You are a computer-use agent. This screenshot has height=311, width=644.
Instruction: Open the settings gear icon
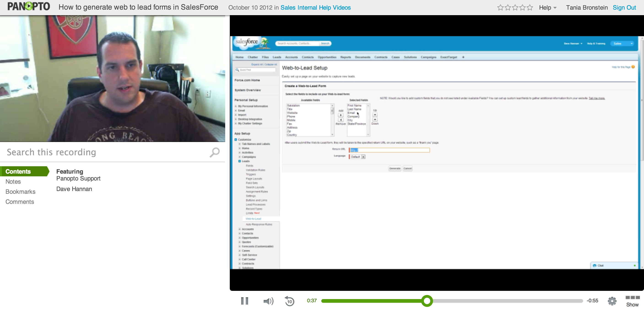point(612,301)
